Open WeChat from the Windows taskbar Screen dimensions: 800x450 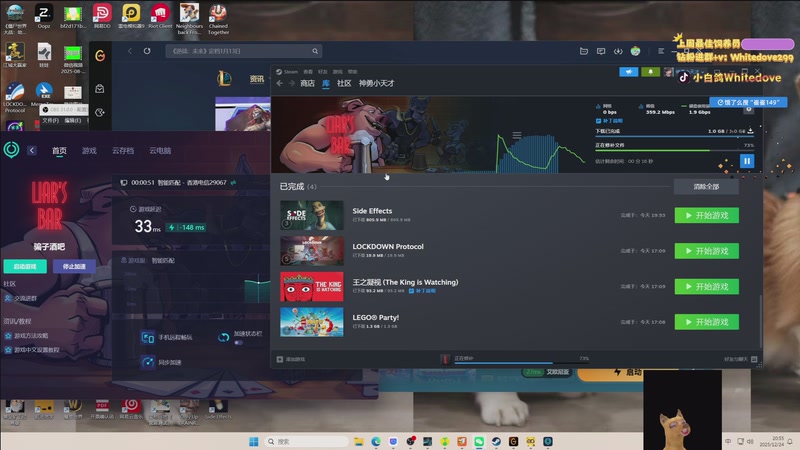[x=479, y=441]
